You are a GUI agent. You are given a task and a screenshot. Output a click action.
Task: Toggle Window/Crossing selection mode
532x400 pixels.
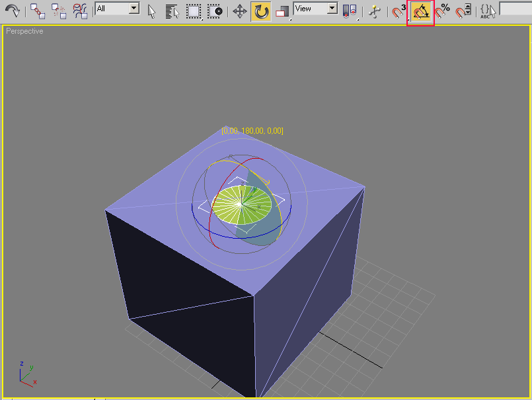coord(215,11)
